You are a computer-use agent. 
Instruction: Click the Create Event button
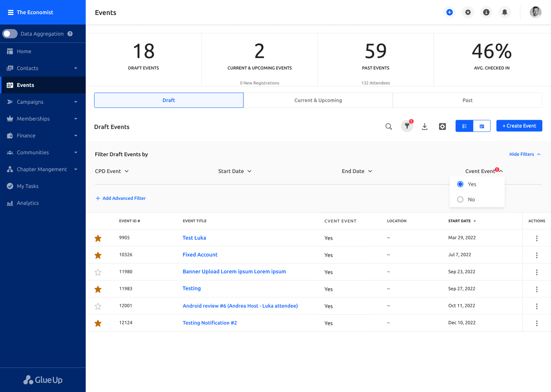pos(519,126)
